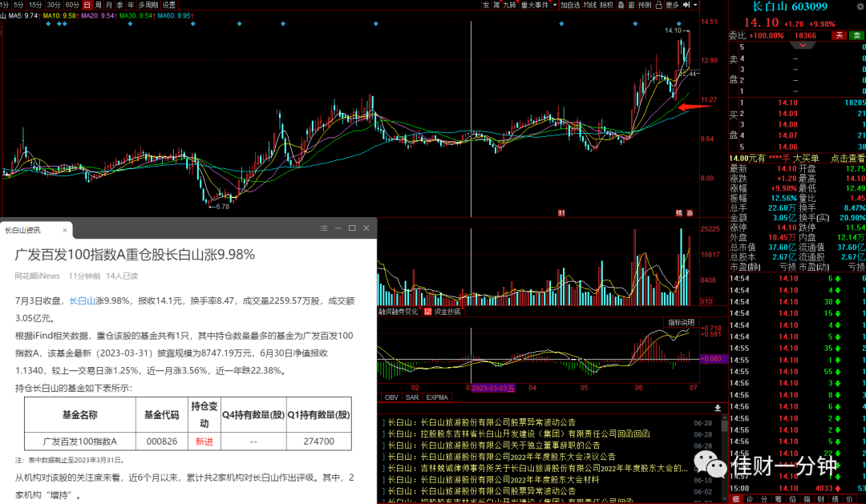Select the 九转 indicator in toolbar
This screenshot has height=504, width=866.
pyautogui.click(x=509, y=5)
